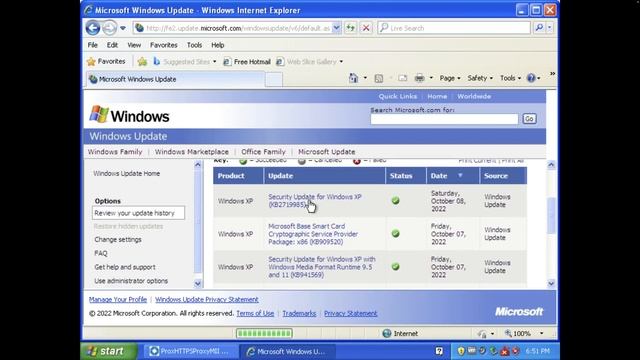Click the Quick Links header link
Image resolution: width=640 pixels, height=360 pixels.
[398, 96]
